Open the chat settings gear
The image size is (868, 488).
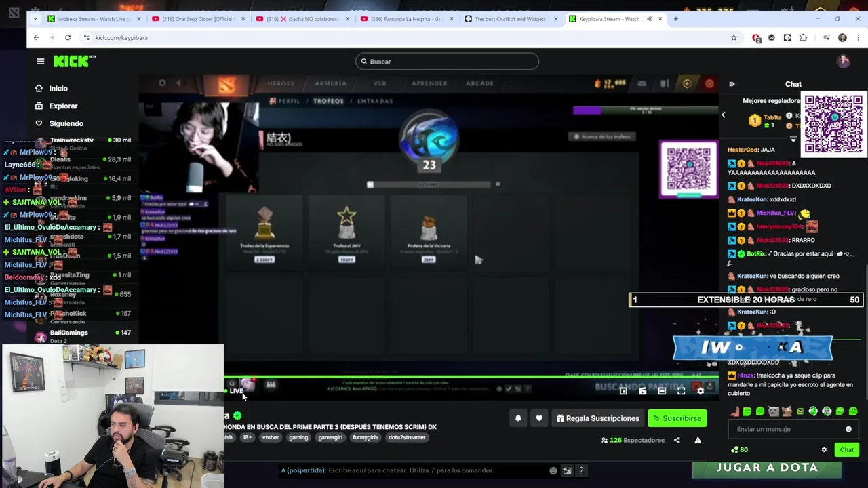pyautogui.click(x=824, y=450)
